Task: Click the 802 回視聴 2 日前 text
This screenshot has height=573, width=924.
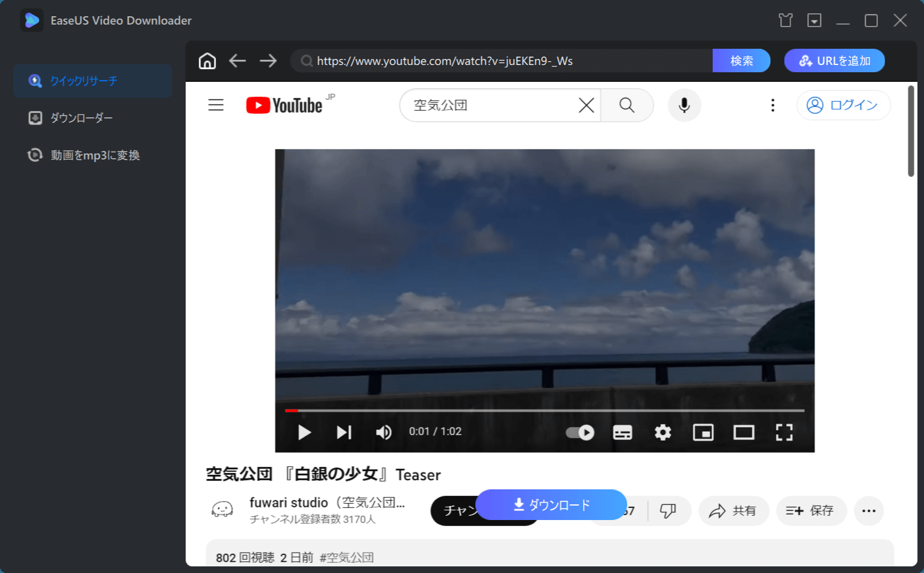Action: coord(264,557)
